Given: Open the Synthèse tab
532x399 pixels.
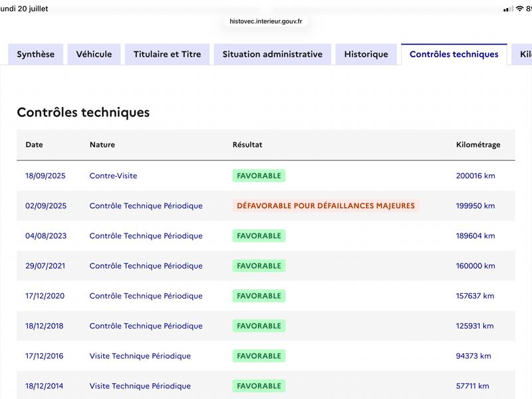Looking at the screenshot, I should click(x=36, y=55).
